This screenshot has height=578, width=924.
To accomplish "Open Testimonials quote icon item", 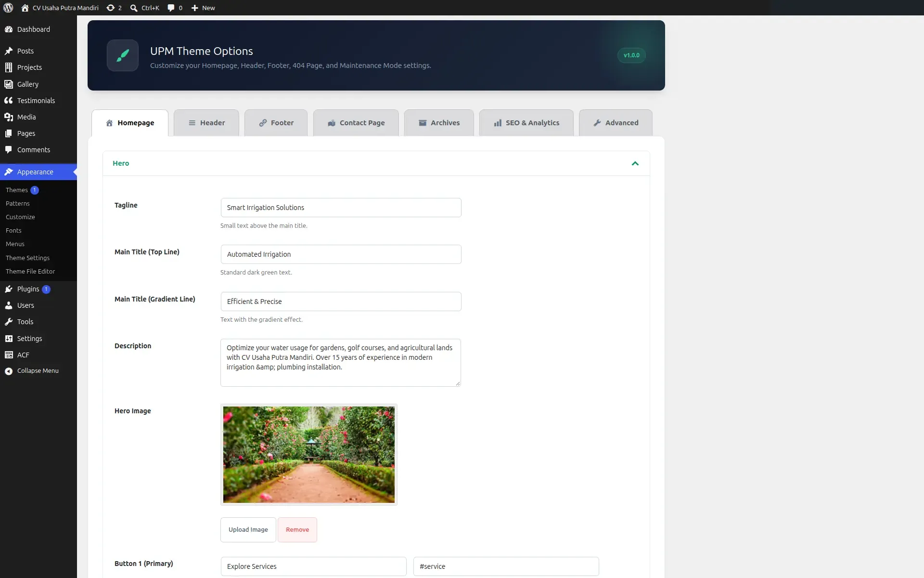I will pyautogui.click(x=38, y=100).
